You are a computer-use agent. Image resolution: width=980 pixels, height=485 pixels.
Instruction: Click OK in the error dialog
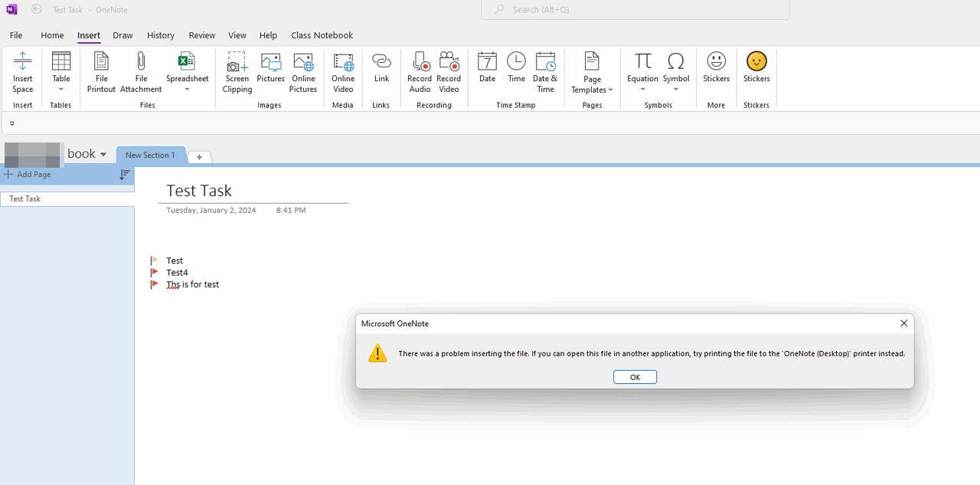[635, 377]
